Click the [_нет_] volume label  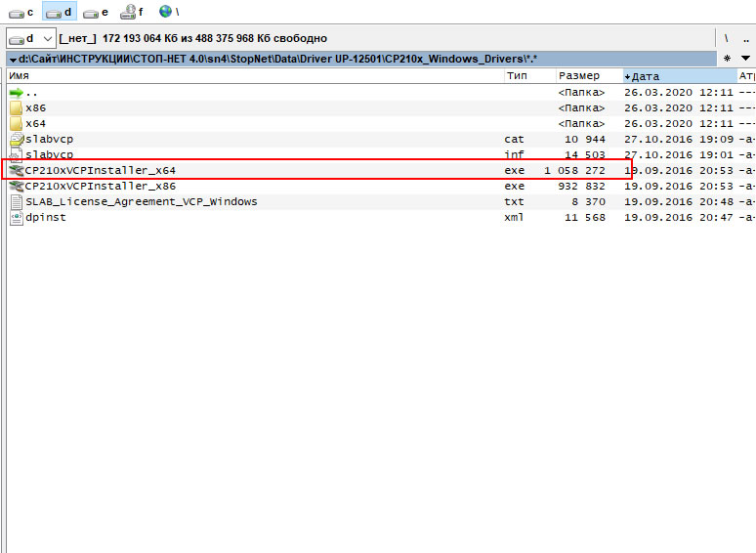(77, 38)
